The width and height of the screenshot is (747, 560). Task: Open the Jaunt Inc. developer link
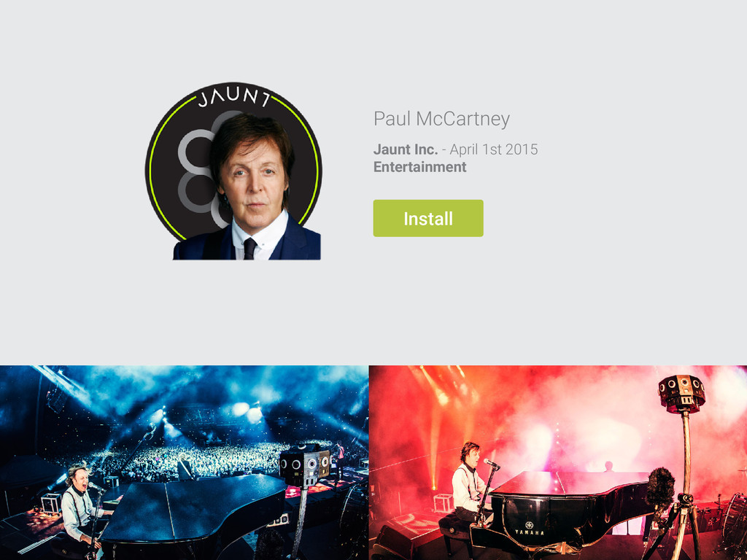pyautogui.click(x=405, y=149)
